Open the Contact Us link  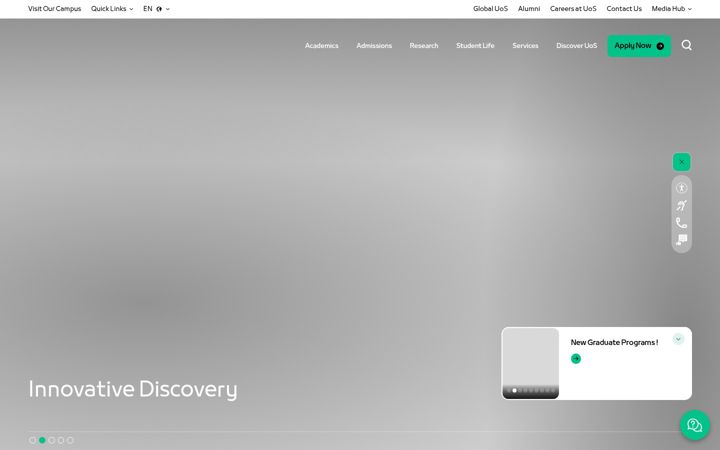coord(624,9)
